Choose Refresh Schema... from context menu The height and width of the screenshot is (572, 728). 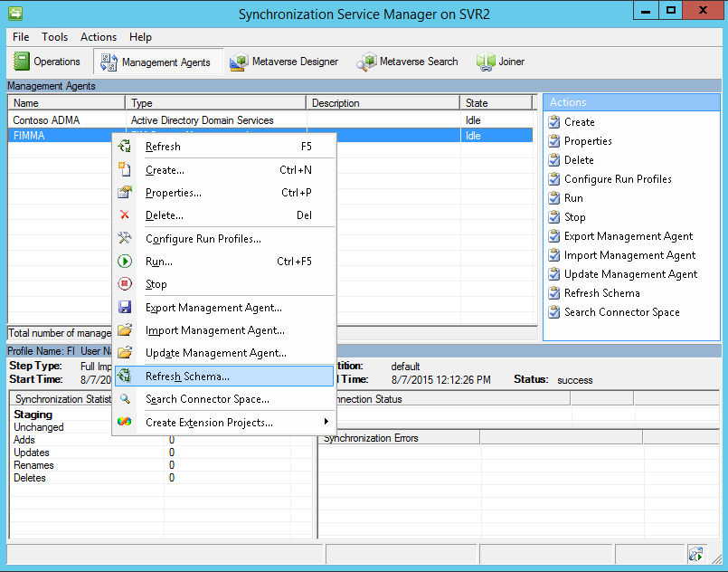coord(224,376)
